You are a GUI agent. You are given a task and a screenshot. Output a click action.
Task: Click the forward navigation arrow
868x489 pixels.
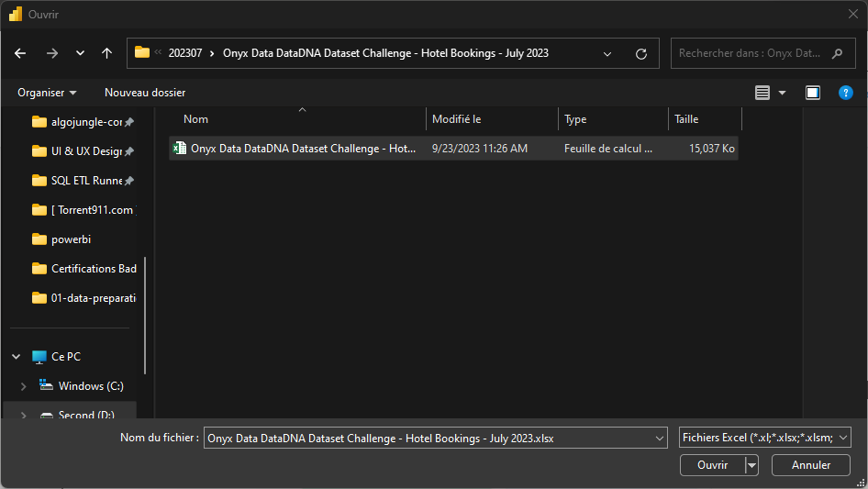52,53
